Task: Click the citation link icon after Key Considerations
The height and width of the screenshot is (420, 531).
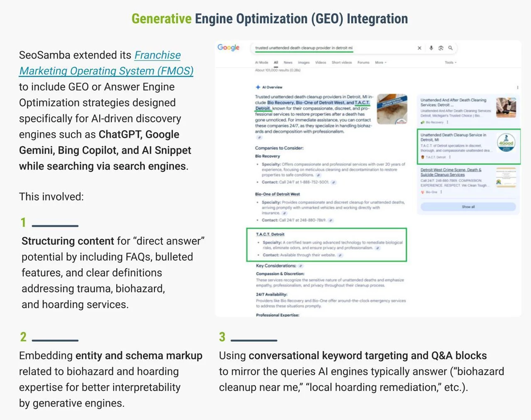Action: pos(301,266)
